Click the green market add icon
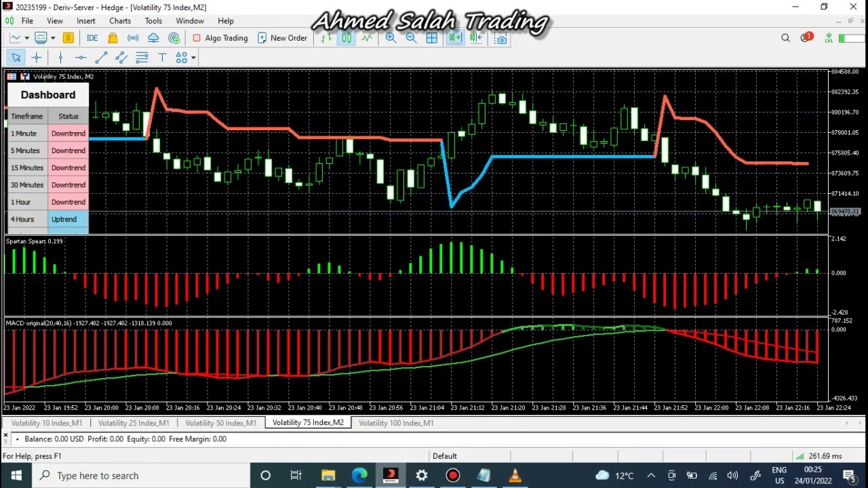 [x=174, y=38]
